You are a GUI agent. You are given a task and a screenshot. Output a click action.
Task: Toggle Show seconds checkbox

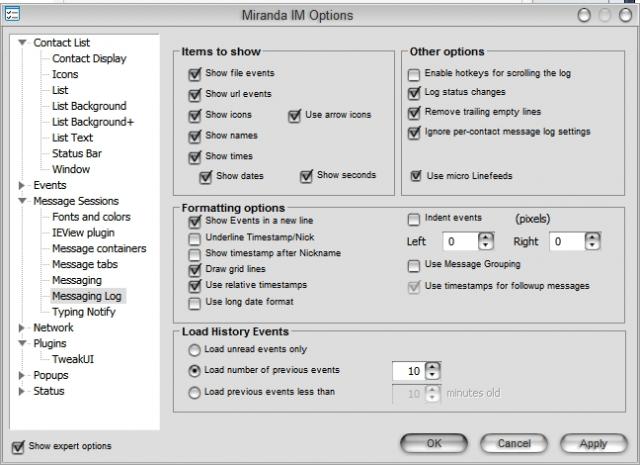coord(306,176)
